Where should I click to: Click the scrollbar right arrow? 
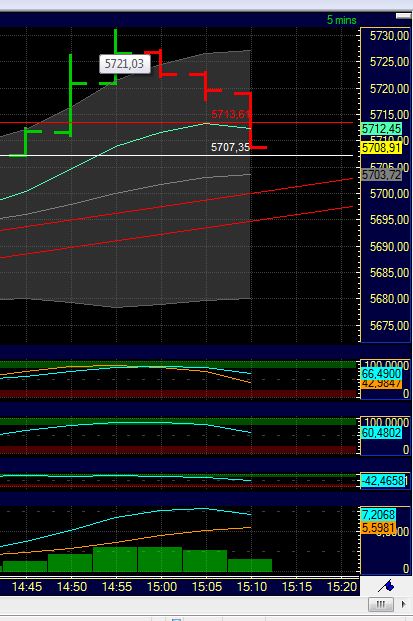tap(403, 604)
